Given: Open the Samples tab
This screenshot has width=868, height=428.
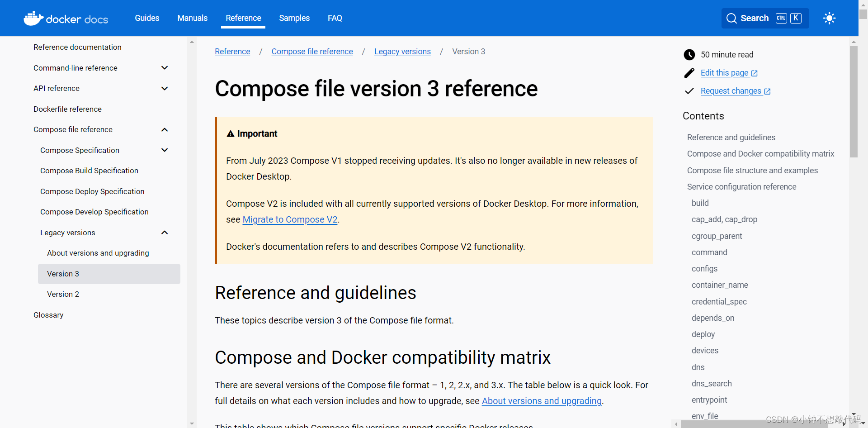Looking at the screenshot, I should pos(294,18).
